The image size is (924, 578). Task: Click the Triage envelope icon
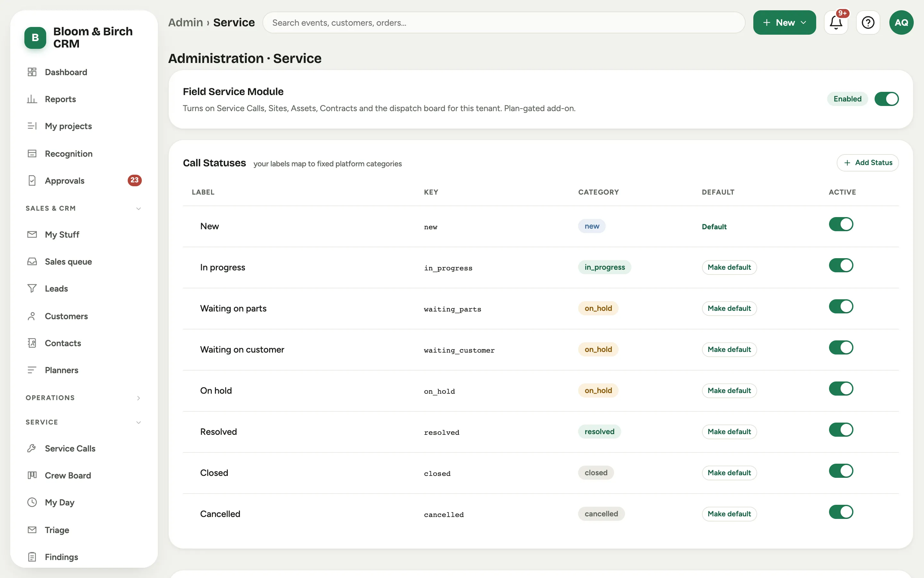(x=32, y=530)
